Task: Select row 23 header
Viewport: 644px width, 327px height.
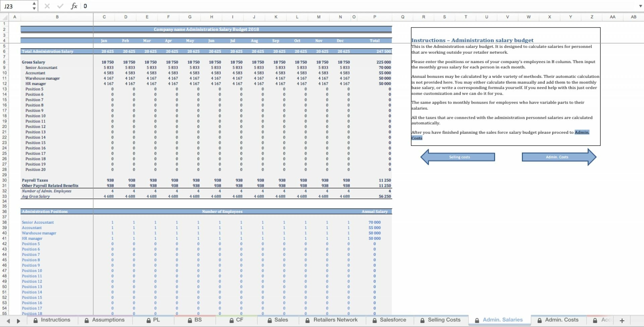Action: [x=4, y=143]
